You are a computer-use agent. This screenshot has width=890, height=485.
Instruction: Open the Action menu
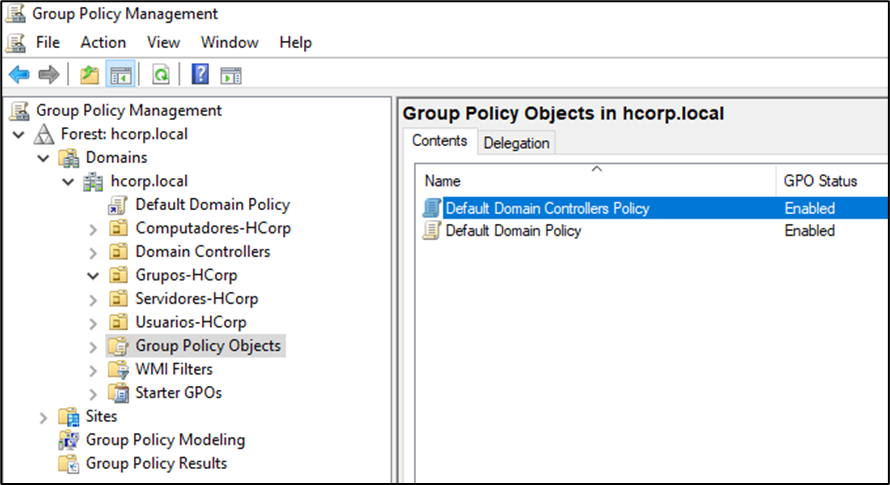click(103, 42)
